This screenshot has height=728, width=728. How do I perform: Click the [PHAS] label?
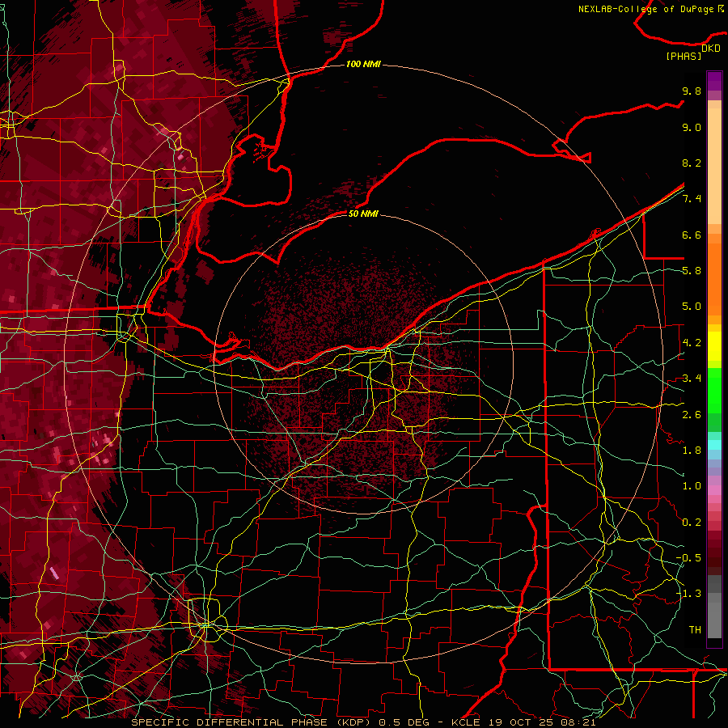tap(684, 57)
